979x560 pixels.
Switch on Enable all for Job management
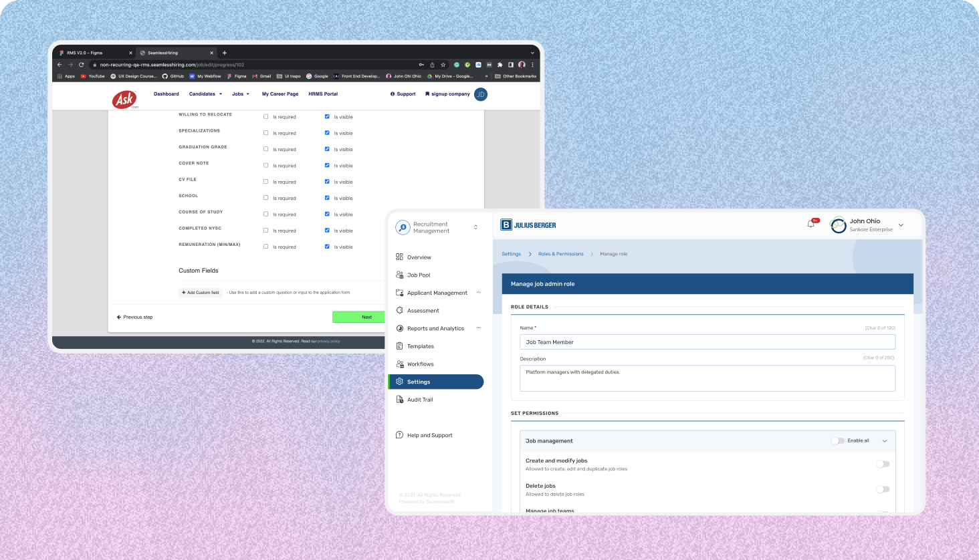coord(838,440)
